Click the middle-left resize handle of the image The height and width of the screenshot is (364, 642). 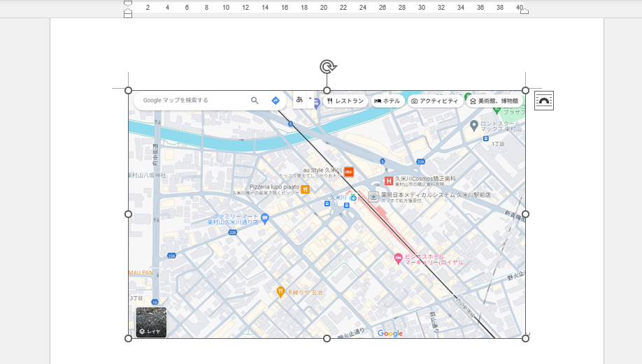[x=128, y=214]
